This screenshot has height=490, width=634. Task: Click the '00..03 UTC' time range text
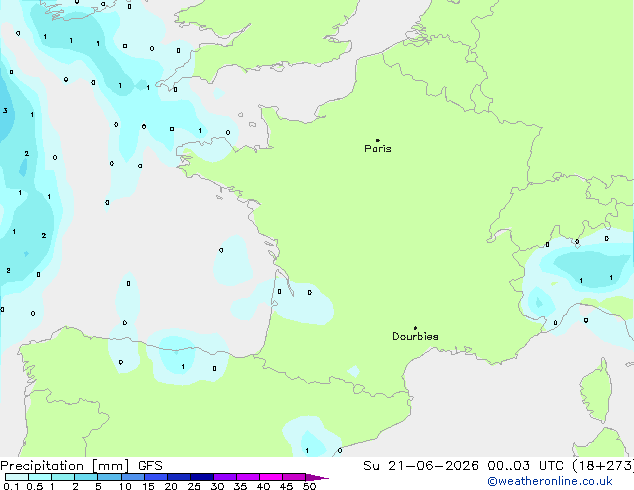[526, 466]
